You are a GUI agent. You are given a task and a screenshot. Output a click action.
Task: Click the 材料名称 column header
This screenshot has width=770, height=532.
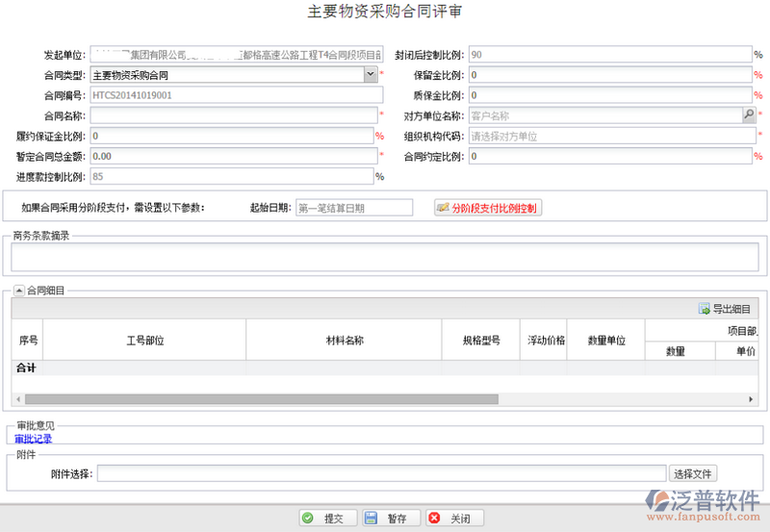344,341
